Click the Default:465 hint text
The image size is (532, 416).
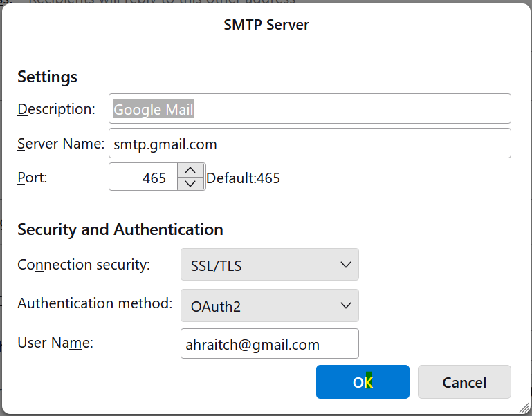[243, 178]
